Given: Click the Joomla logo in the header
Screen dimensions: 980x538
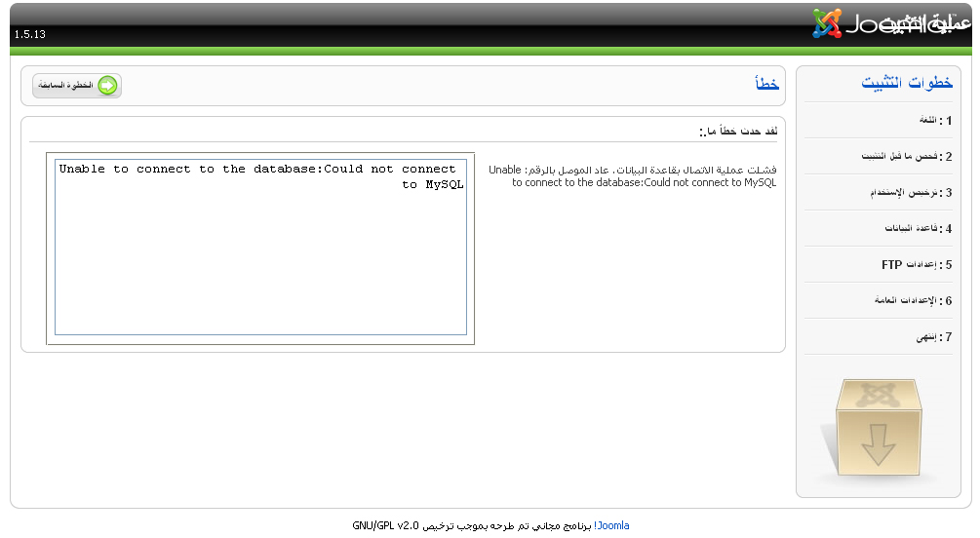Looking at the screenshot, I should 829,23.
